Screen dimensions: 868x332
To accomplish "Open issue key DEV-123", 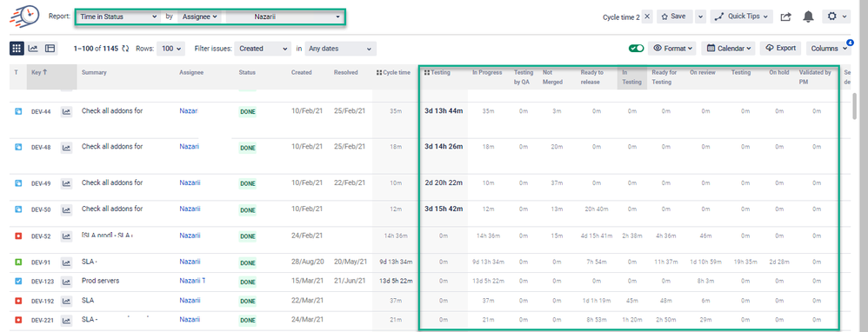I will point(43,282).
